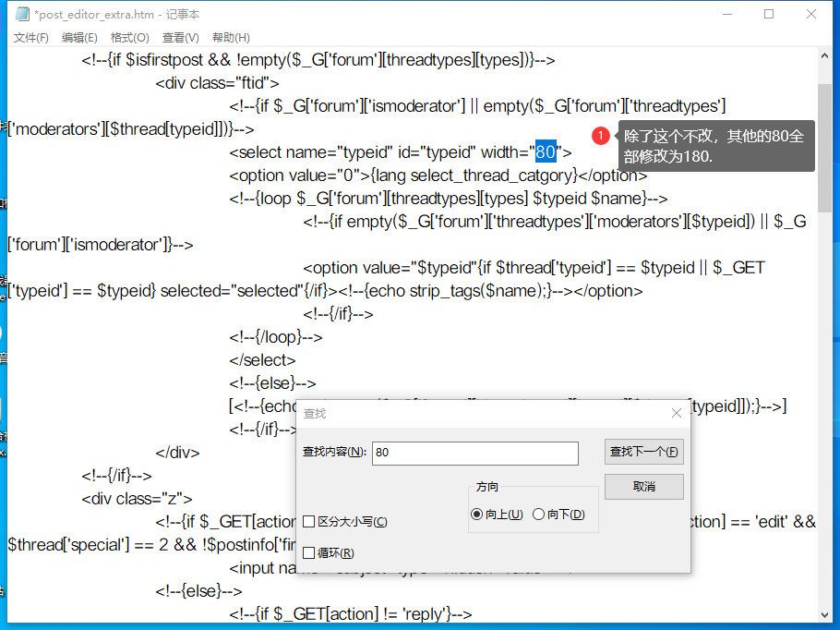Click the Notepad icon in the title bar
Image resolution: width=840 pixels, height=630 pixels.
(21, 14)
